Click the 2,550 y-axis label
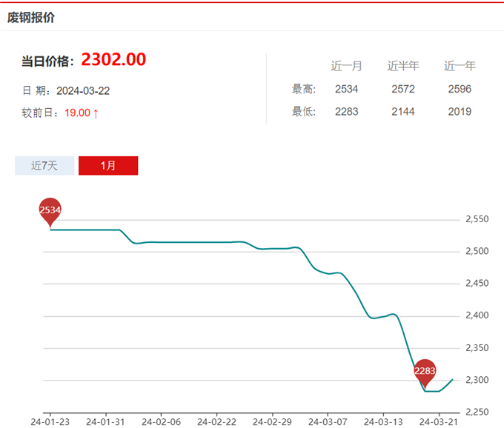Viewport: 504px width, 428px height. pos(477,219)
